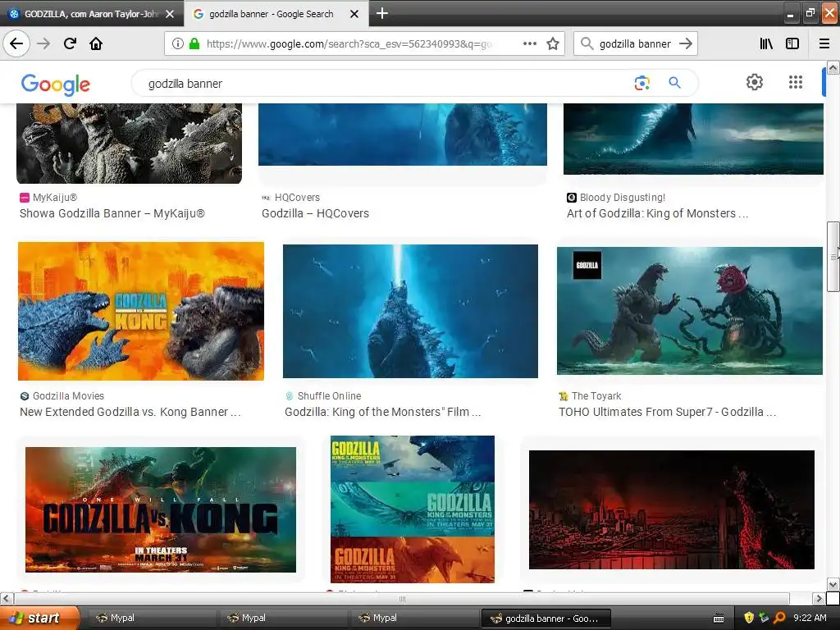Viewport: 840px width, 630px height.
Task: Close the GODZILLA, com Aaron Taylor tab
Action: 170,14
